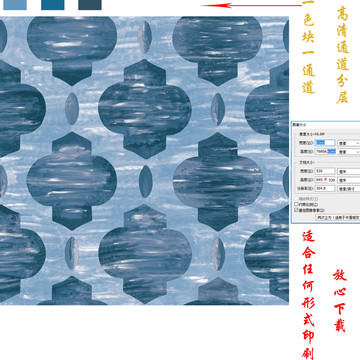This screenshot has height=360, width=360.
Task: Toggle the disabled scale styles checkbox
Action: point(296,199)
